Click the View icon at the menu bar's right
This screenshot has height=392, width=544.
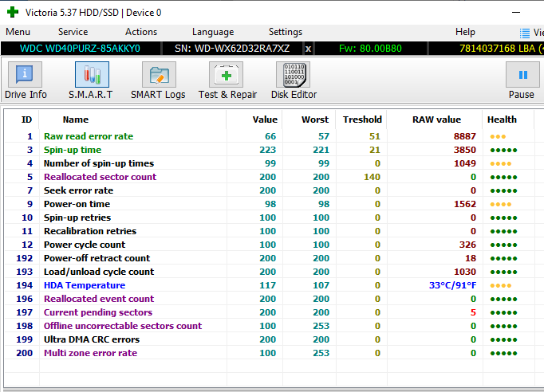click(526, 33)
